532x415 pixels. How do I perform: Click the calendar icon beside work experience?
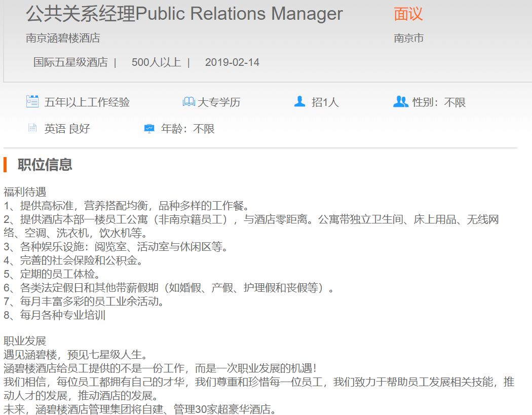[x=32, y=102]
